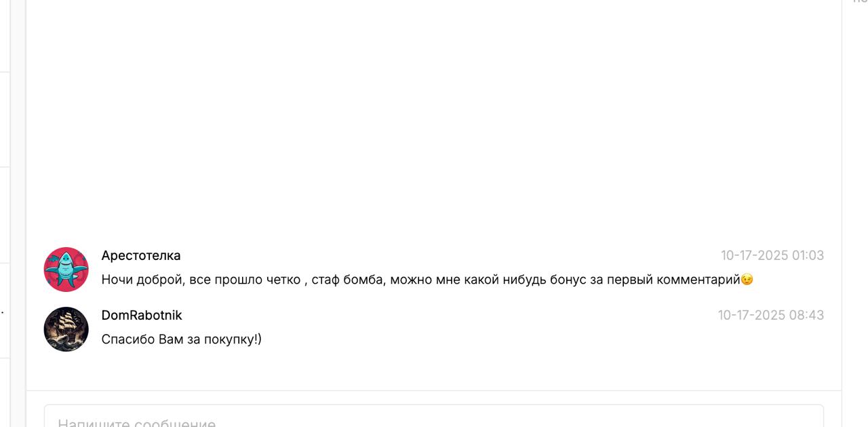Click the 10-17-2025 01:03 timestamp

pos(772,255)
